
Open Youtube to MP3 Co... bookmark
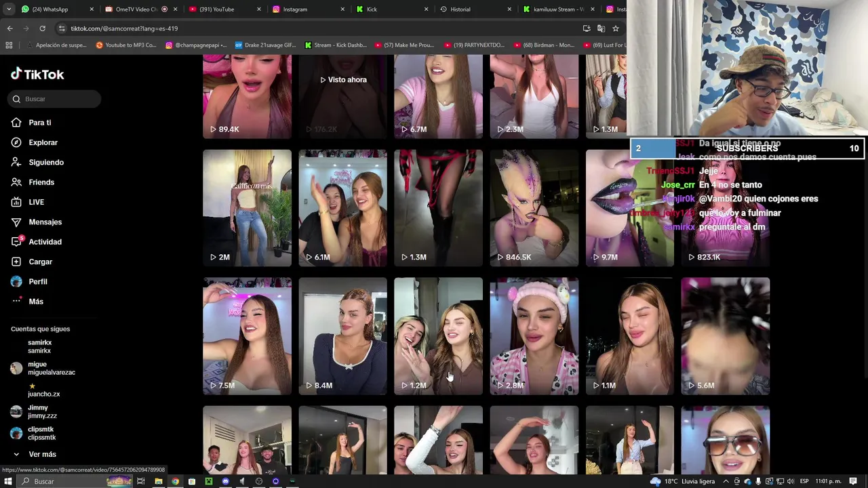(126, 45)
